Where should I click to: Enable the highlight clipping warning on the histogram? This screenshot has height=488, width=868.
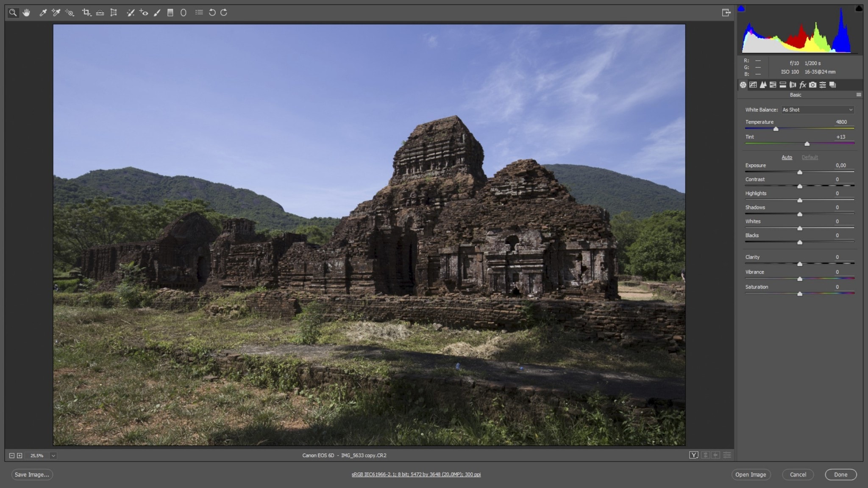coord(859,8)
